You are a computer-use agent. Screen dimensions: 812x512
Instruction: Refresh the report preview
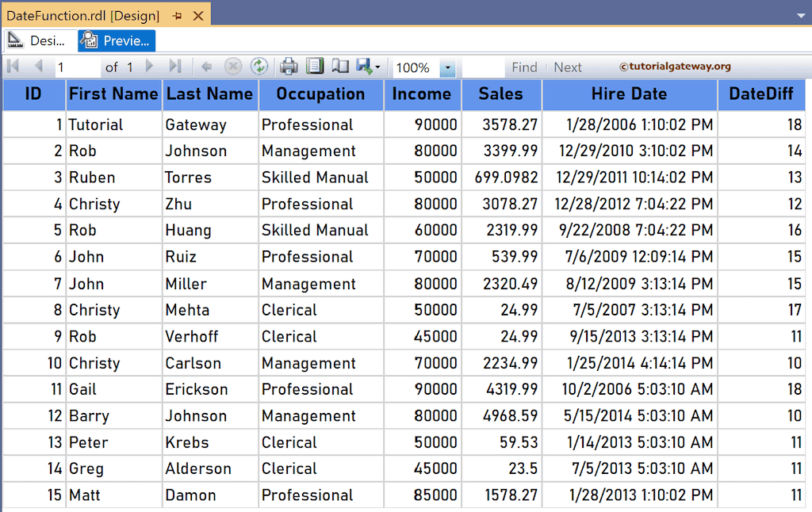coord(259,67)
